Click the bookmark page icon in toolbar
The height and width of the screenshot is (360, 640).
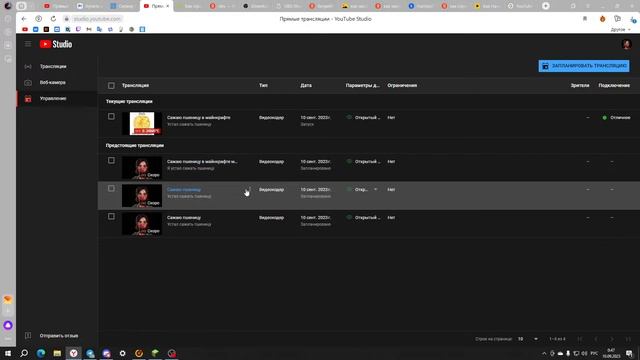[585, 19]
